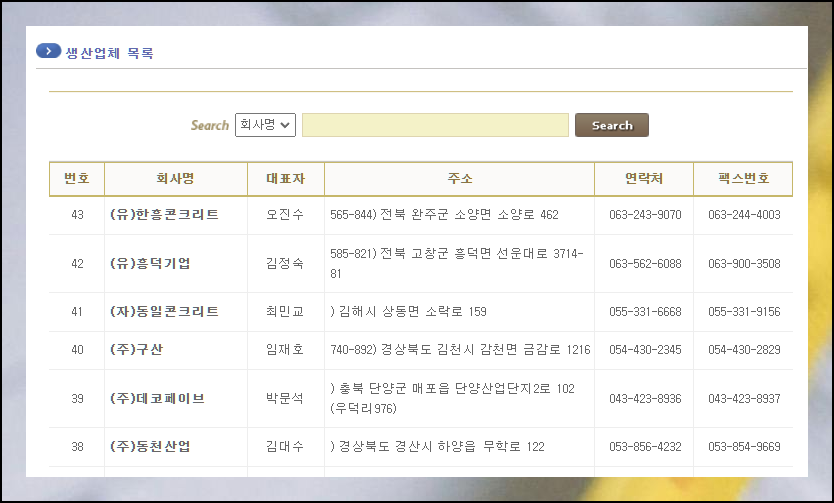Select representative name 오진수

coord(285,214)
